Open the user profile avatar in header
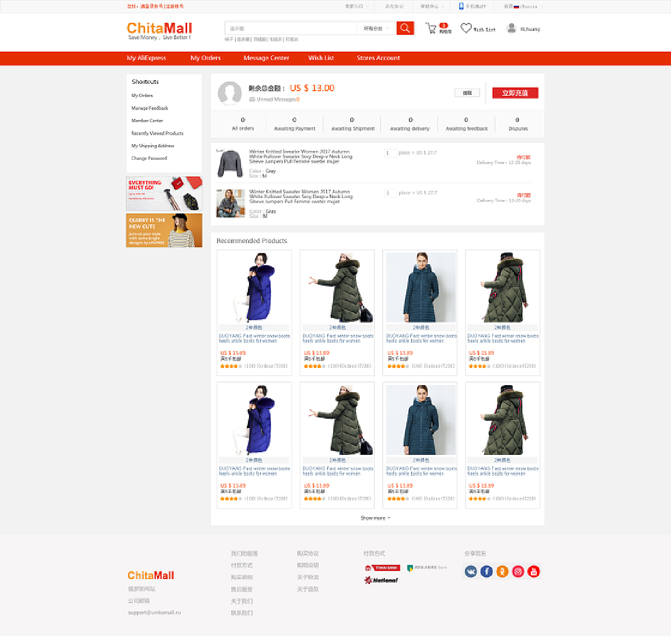 [x=511, y=28]
